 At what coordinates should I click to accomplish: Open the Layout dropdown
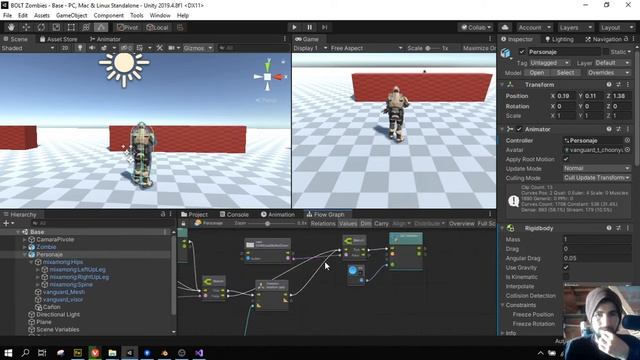point(616,27)
